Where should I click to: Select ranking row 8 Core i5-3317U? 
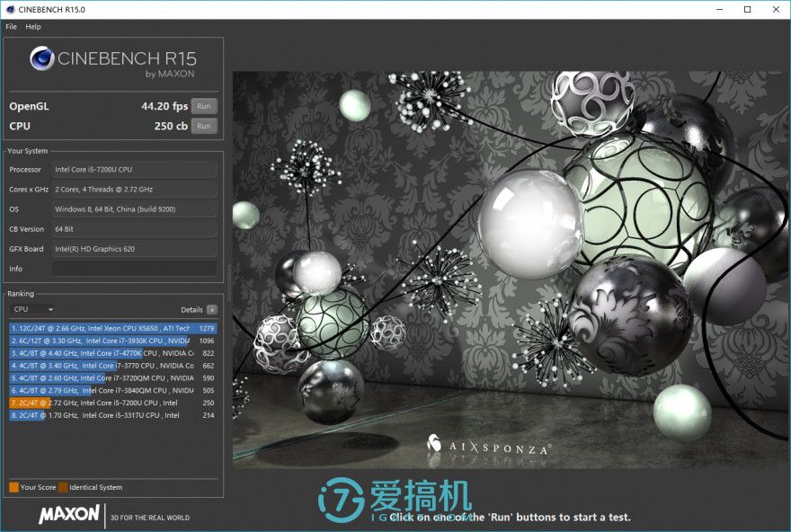(113, 415)
